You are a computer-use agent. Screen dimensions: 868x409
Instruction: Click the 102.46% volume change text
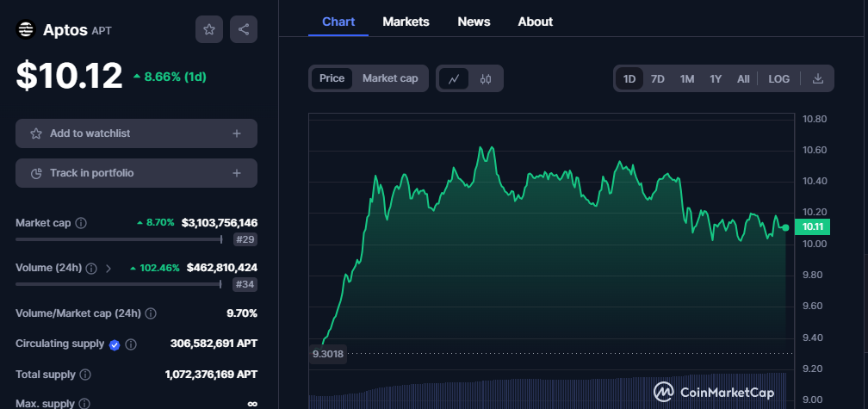pyautogui.click(x=159, y=268)
